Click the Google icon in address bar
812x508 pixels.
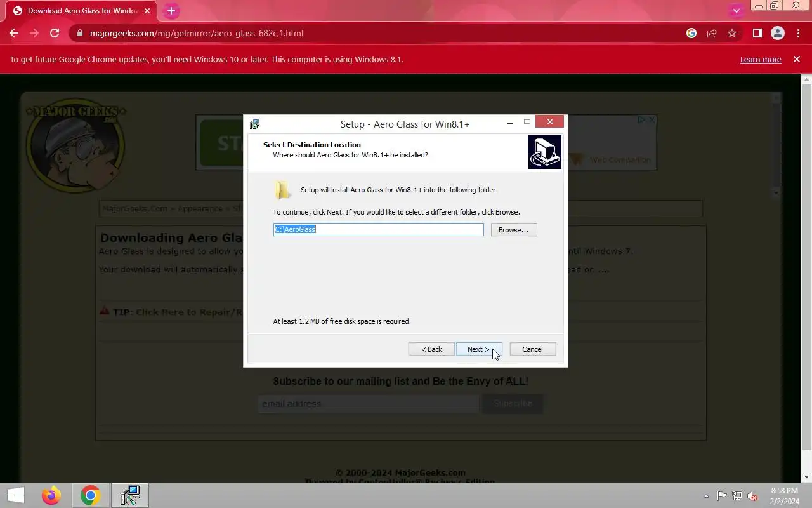pos(691,33)
